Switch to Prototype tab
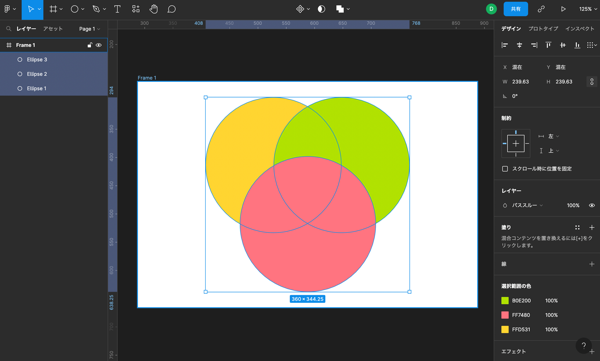Screen dimensions: 600x361 click(543, 29)
